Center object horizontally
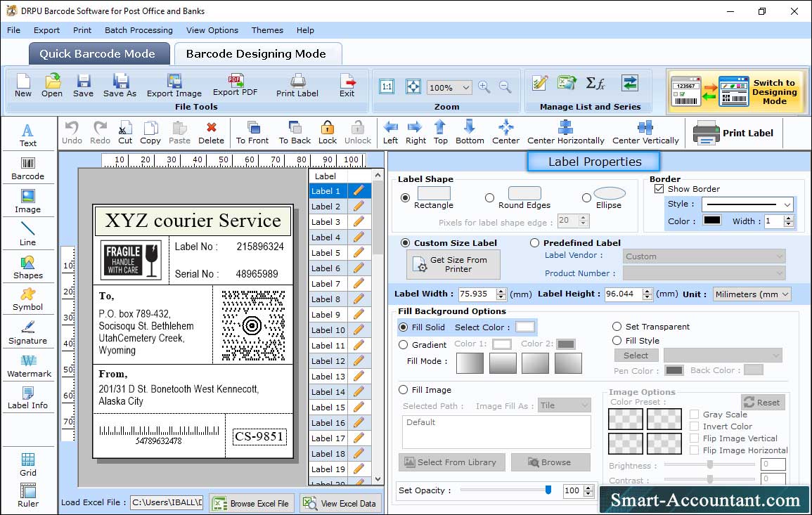Image resolution: width=812 pixels, height=515 pixels. click(565, 133)
